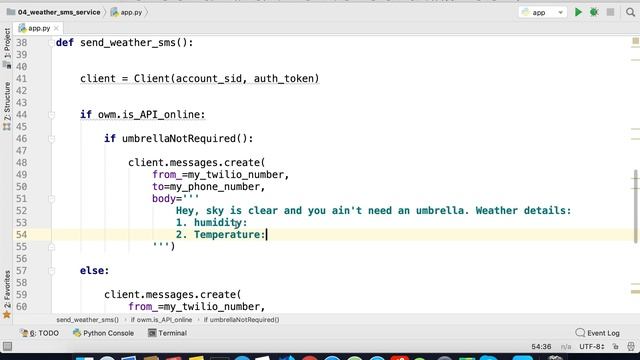Open the Event Log panel
This screenshot has height=360, width=640.
coord(598,333)
